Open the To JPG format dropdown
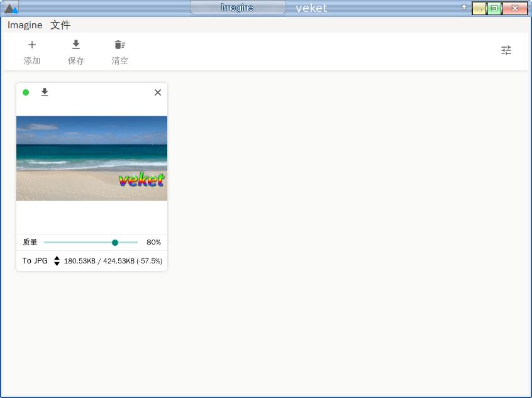Viewport: 532px width, 398px height. tap(35, 261)
